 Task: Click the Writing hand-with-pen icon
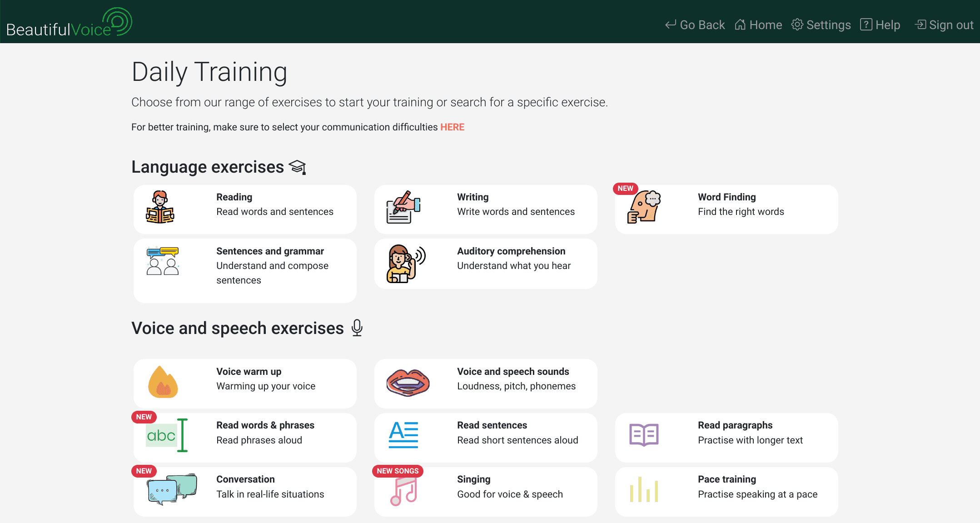tap(403, 207)
